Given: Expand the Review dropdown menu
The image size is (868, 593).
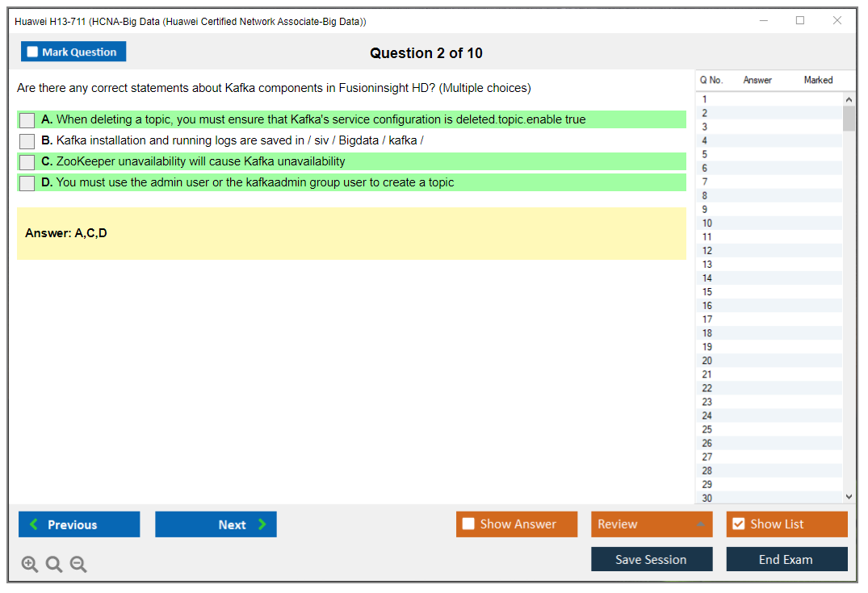Looking at the screenshot, I should [700, 524].
